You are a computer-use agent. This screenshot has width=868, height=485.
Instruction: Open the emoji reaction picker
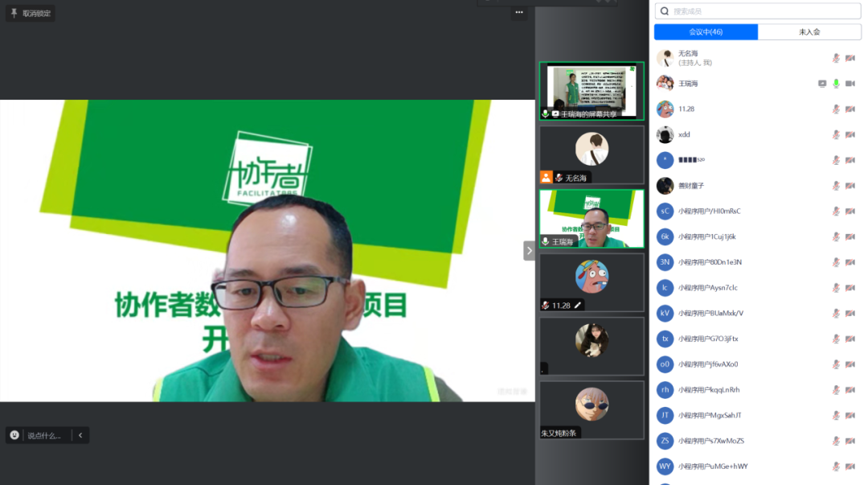pyautogui.click(x=14, y=435)
